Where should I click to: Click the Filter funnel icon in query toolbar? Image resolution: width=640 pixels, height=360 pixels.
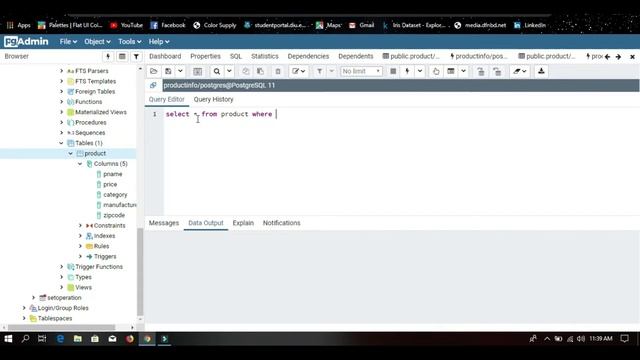click(320, 71)
